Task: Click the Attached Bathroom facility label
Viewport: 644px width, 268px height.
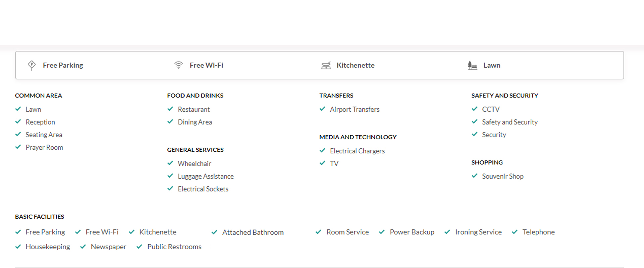Action: (x=253, y=232)
